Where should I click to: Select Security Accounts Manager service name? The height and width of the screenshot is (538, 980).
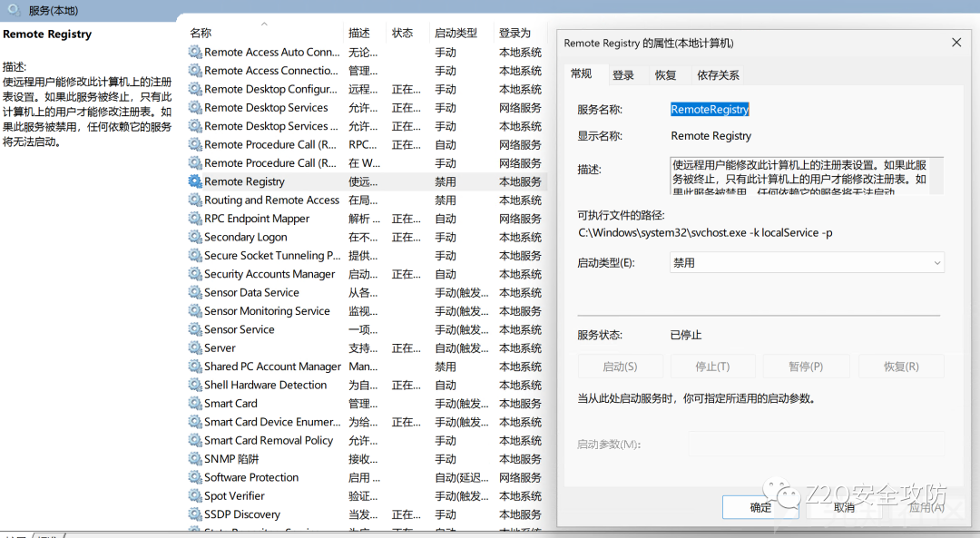[x=270, y=274]
